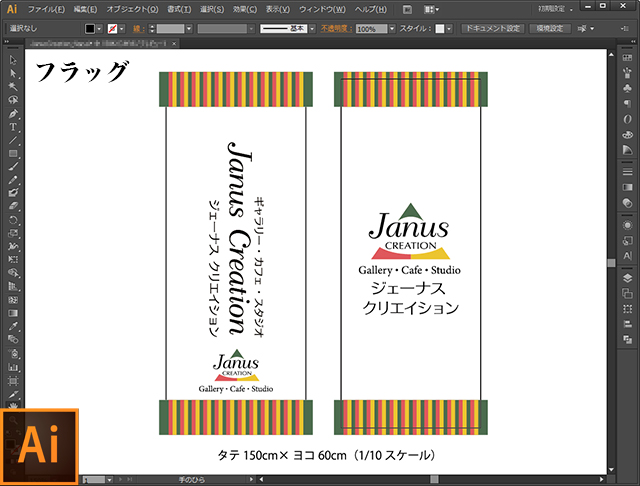The image size is (640, 486).
Task: Open the Layers panel icon
Action: pos(627,278)
